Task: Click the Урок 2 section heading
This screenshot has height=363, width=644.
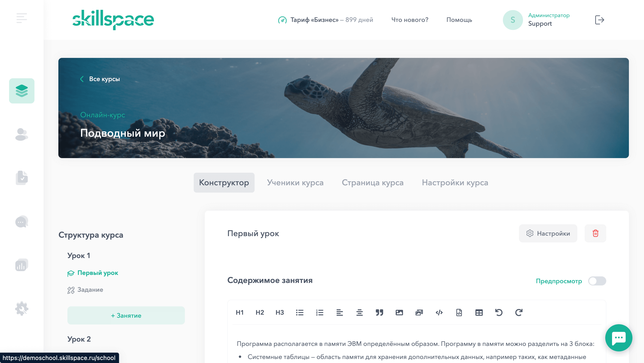Action: [79, 339]
